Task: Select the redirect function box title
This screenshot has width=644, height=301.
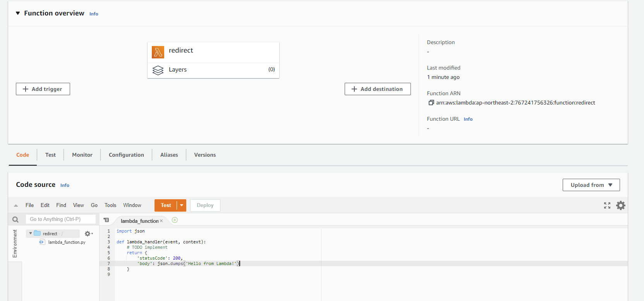Action: click(x=181, y=50)
